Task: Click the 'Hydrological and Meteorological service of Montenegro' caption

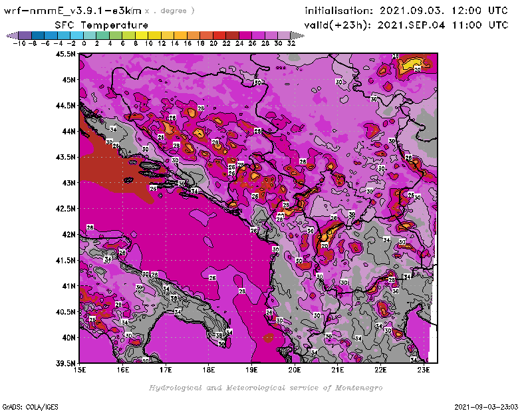Action: 265,388
